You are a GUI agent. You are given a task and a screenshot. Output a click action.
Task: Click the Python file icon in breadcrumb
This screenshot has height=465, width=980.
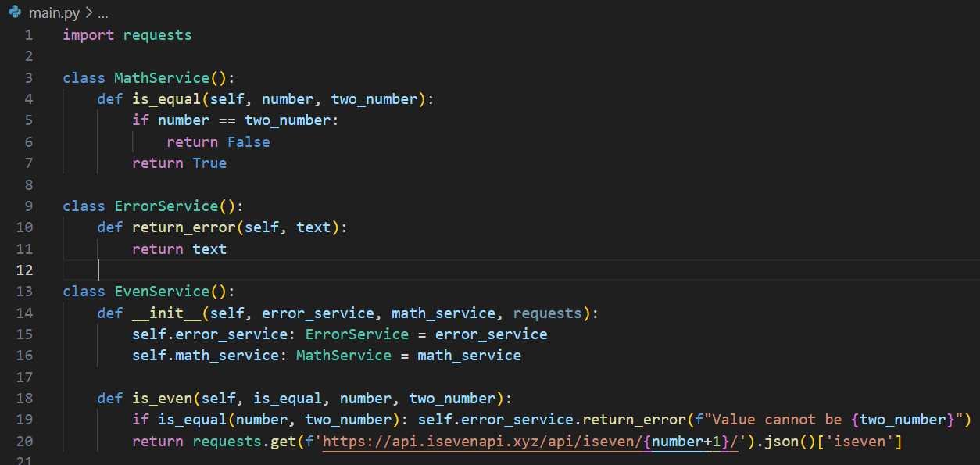(15, 13)
